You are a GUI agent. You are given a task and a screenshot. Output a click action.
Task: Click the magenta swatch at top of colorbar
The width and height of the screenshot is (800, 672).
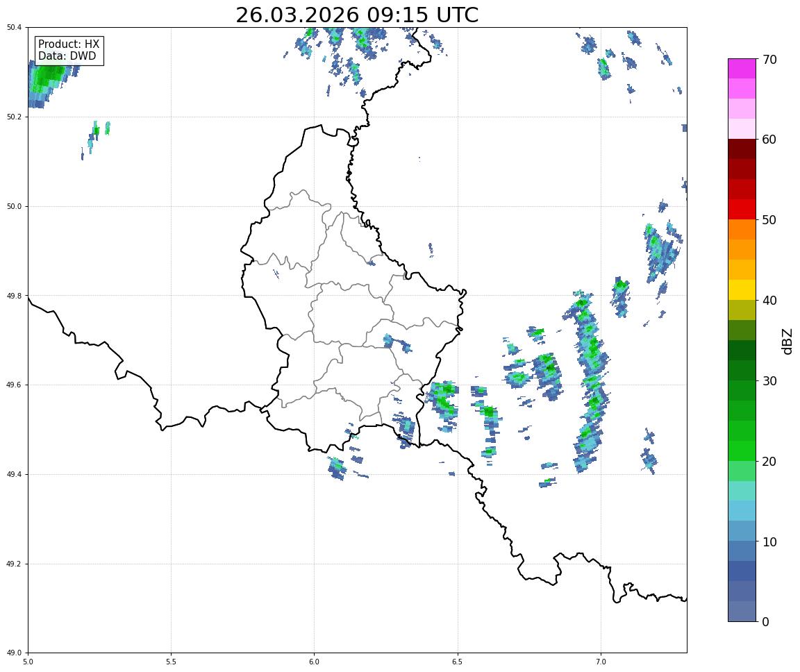click(x=742, y=68)
